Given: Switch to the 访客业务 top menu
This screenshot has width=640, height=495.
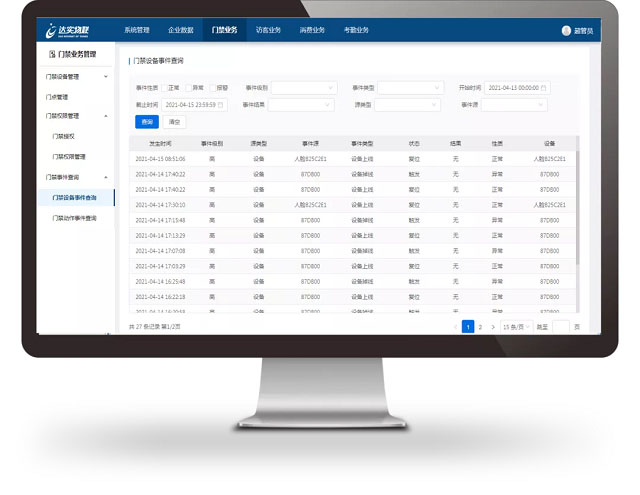Looking at the screenshot, I should (268, 30).
